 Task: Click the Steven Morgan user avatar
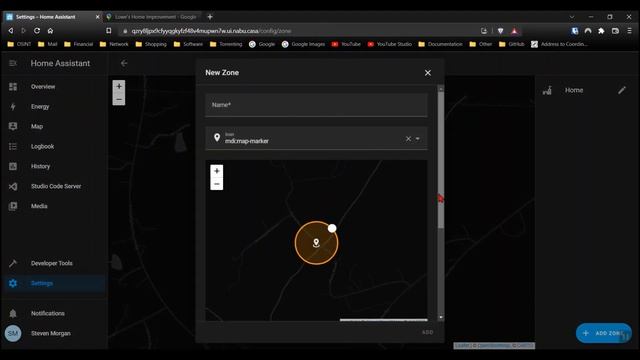pos(13,333)
